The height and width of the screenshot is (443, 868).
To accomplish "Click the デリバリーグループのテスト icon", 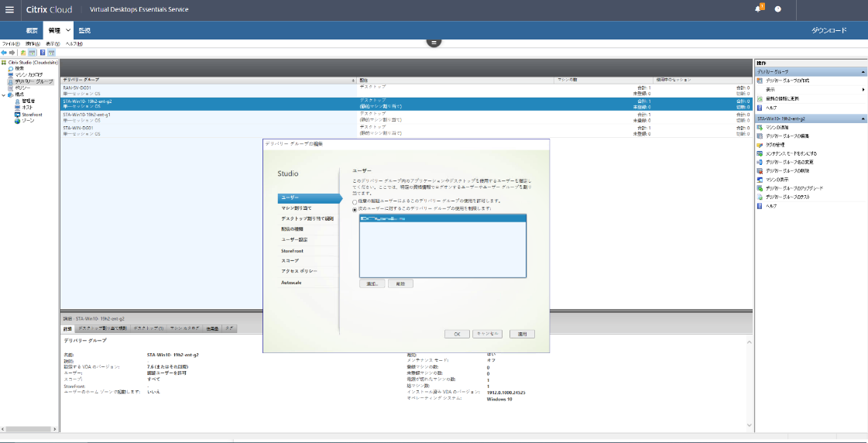I will pyautogui.click(x=760, y=197).
